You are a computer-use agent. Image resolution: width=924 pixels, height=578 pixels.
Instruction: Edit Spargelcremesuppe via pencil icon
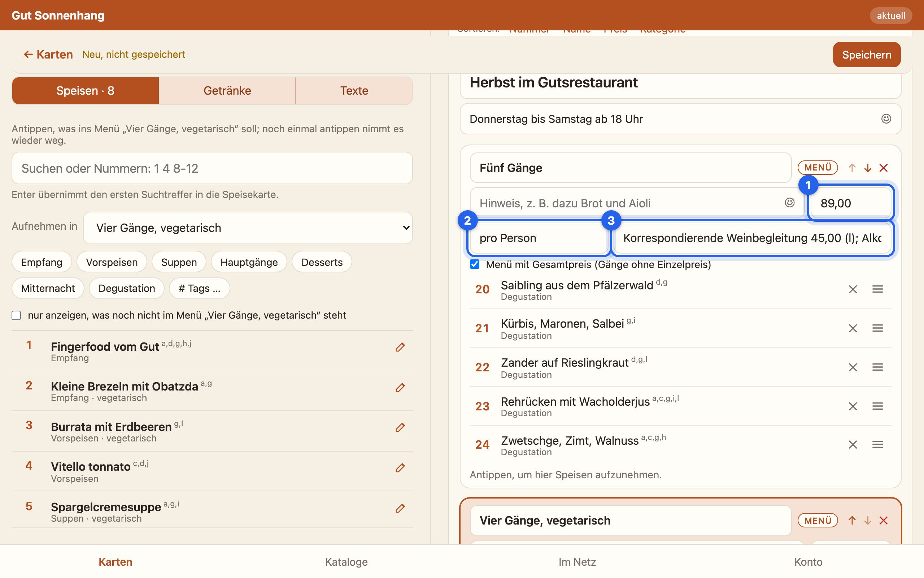(400, 508)
